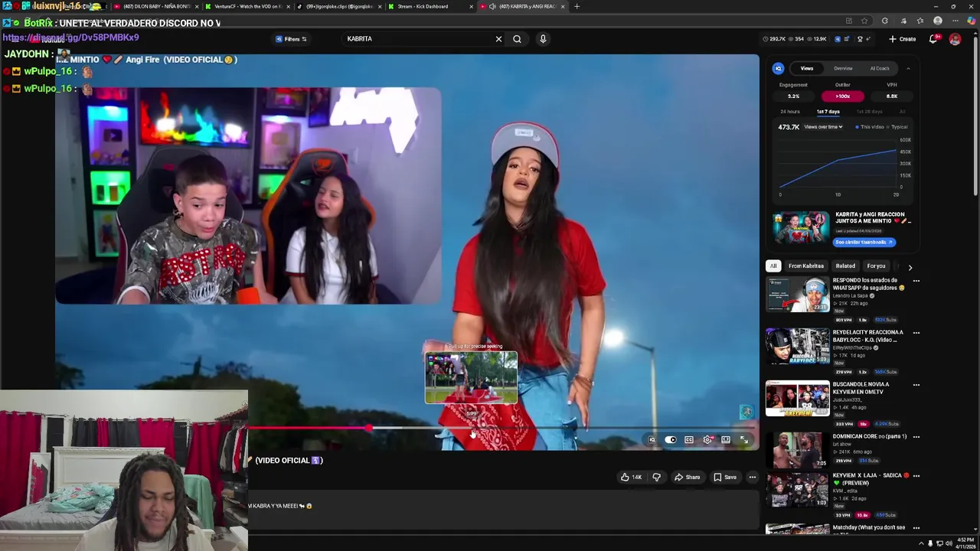This screenshot has width=980, height=551.
Task: Dislike the video
Action: click(656, 478)
